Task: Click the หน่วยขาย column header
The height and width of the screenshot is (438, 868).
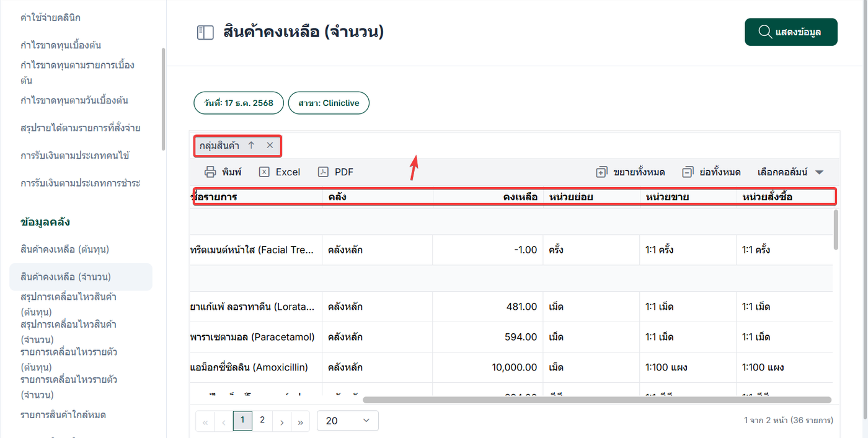Action: [x=688, y=197]
